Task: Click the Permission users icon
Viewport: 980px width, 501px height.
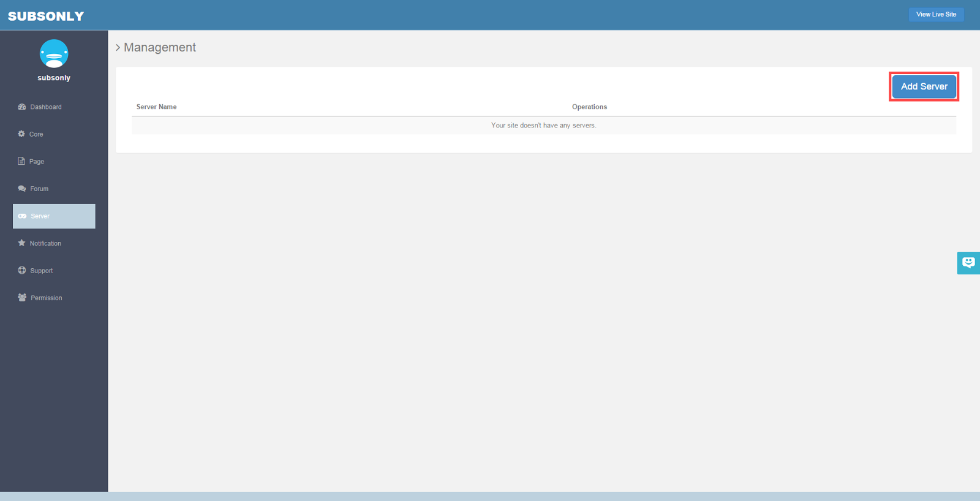Action: coord(22,298)
